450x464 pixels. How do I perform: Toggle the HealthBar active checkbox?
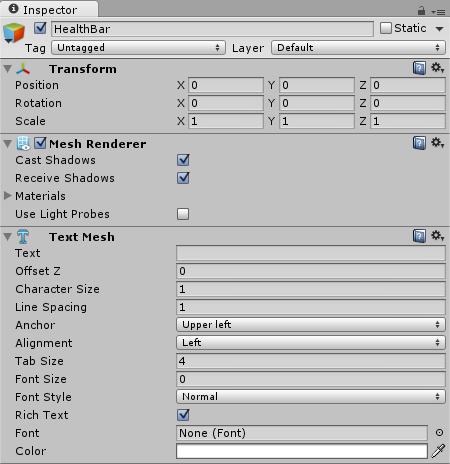point(40,28)
